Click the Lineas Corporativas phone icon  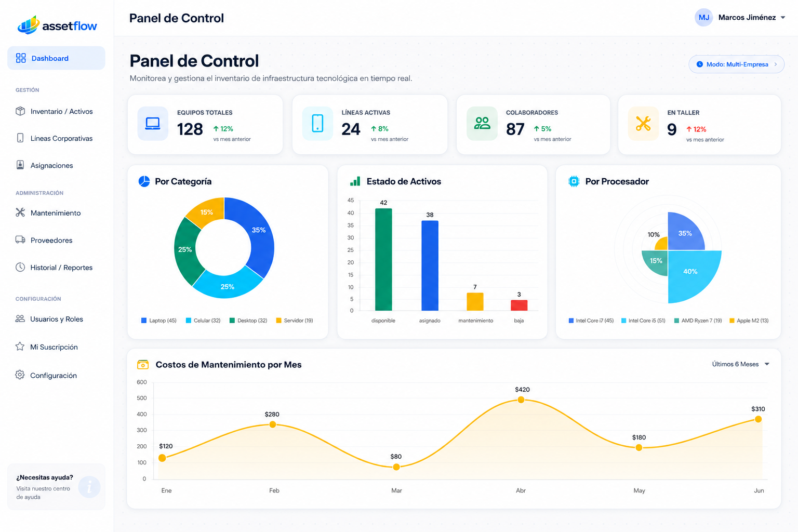(20, 138)
